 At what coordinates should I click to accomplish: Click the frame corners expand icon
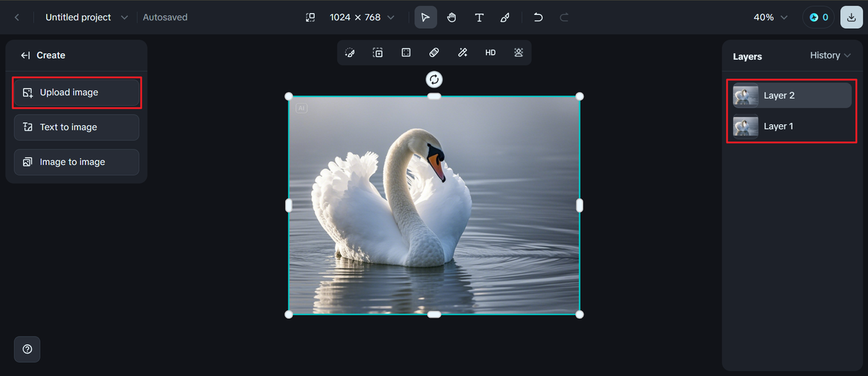pyautogui.click(x=406, y=53)
